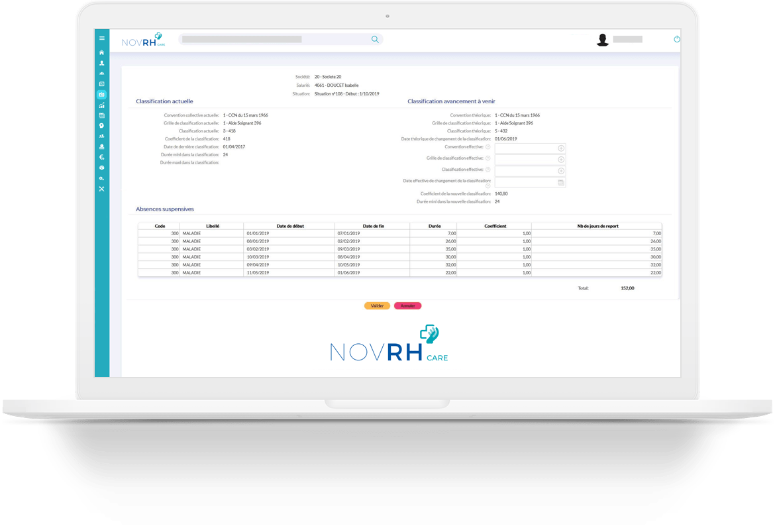Click the Total value 152,00
Viewport: 775px width, 532px height.
click(627, 288)
